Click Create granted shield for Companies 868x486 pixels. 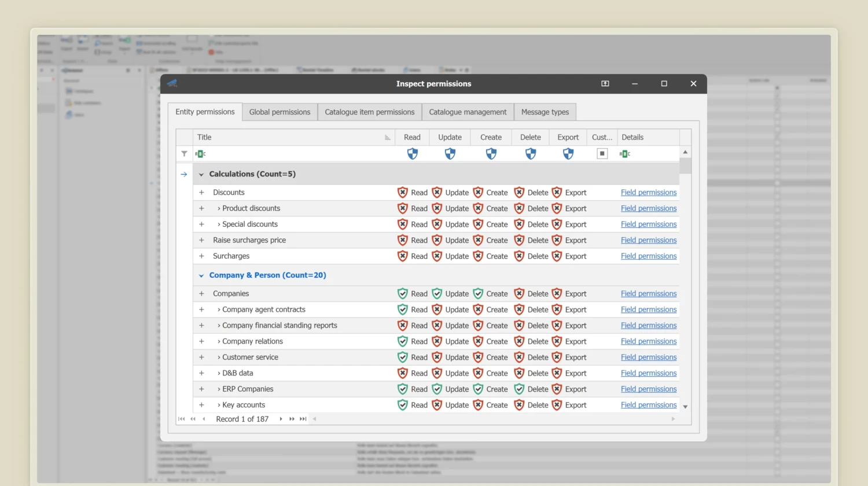click(x=478, y=294)
